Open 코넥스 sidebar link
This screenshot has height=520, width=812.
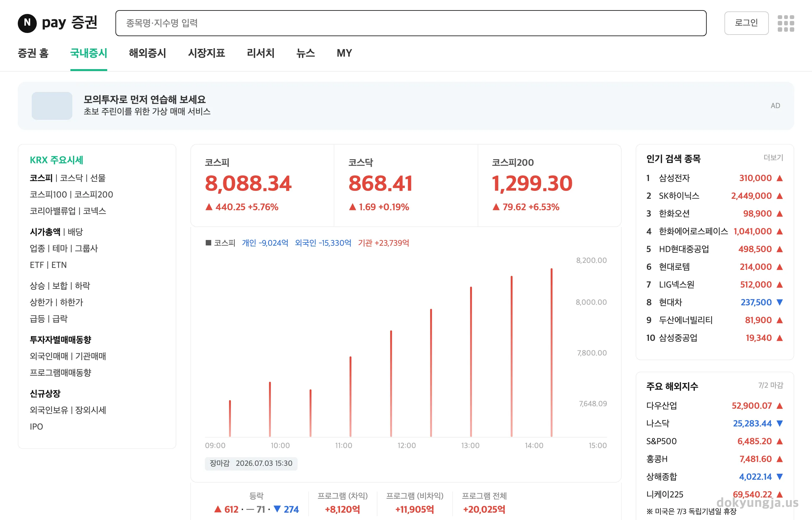pos(95,211)
